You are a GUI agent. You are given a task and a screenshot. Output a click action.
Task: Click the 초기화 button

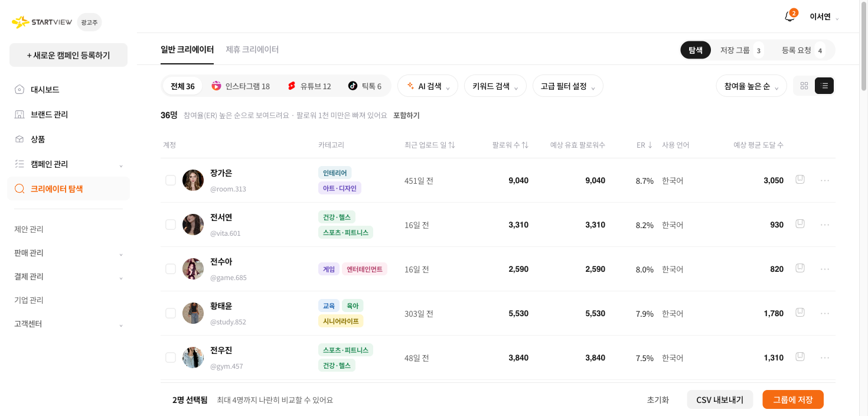[658, 399]
